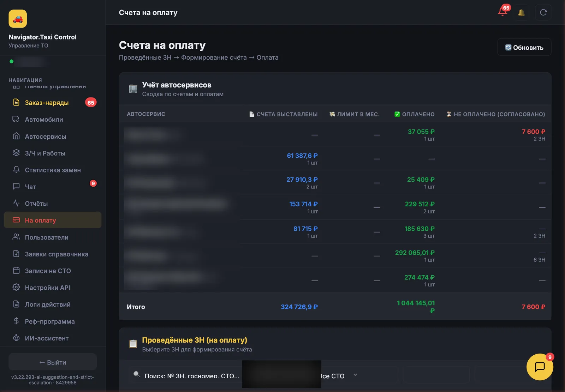Select the active На оплату menu item

53,220
